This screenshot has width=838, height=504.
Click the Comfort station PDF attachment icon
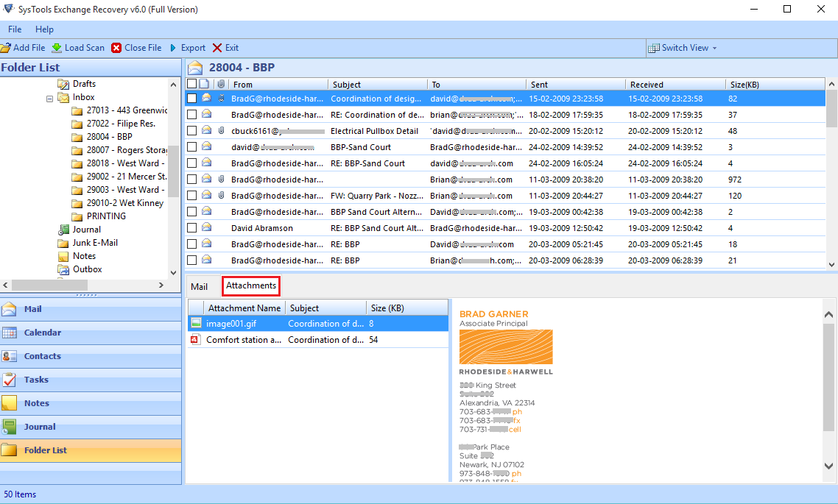[196, 340]
